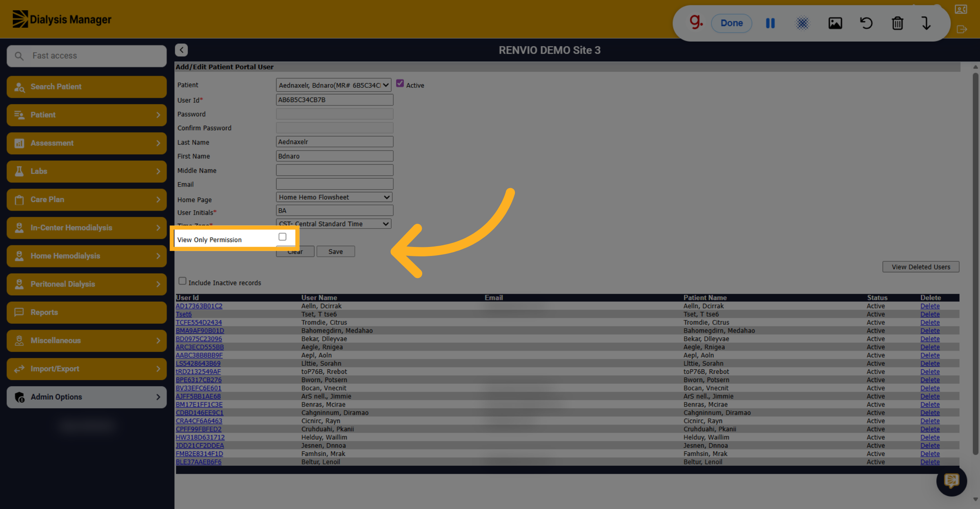980x509 pixels.
Task: Click the trash delete icon
Action: [897, 23]
